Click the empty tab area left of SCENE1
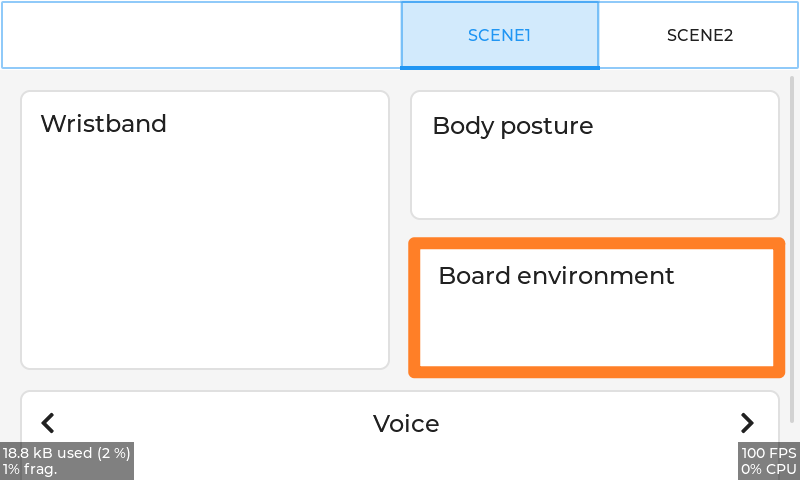The width and height of the screenshot is (800, 480). tap(200, 35)
